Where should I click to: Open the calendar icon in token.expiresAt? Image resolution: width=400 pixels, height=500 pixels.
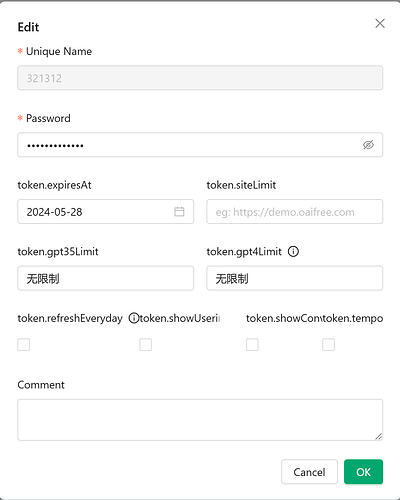[179, 211]
